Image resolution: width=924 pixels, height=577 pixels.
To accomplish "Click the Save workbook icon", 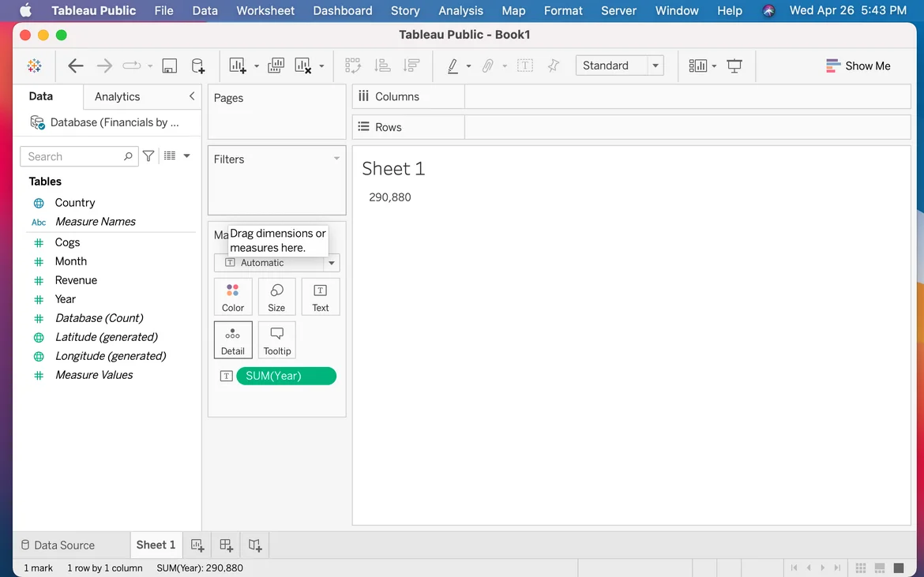I will pyautogui.click(x=169, y=66).
